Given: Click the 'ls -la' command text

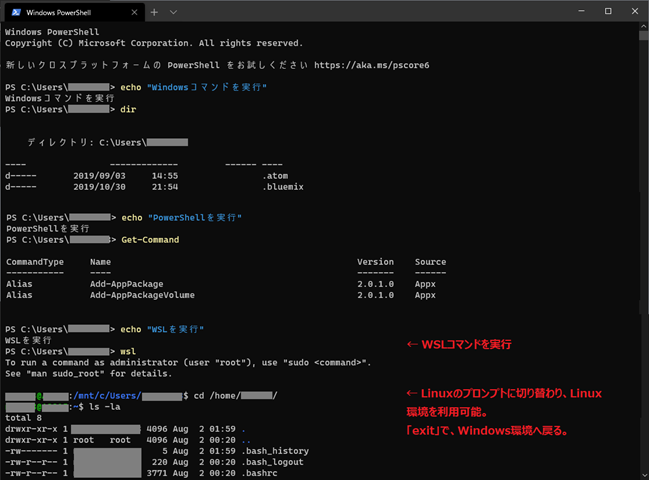Looking at the screenshot, I should pos(105,407).
